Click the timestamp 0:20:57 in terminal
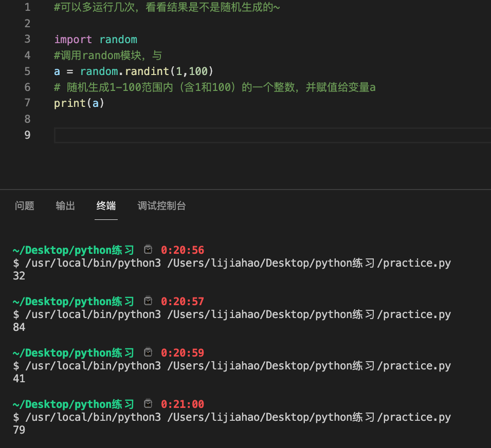This screenshot has height=448, width=491. pyautogui.click(x=182, y=302)
